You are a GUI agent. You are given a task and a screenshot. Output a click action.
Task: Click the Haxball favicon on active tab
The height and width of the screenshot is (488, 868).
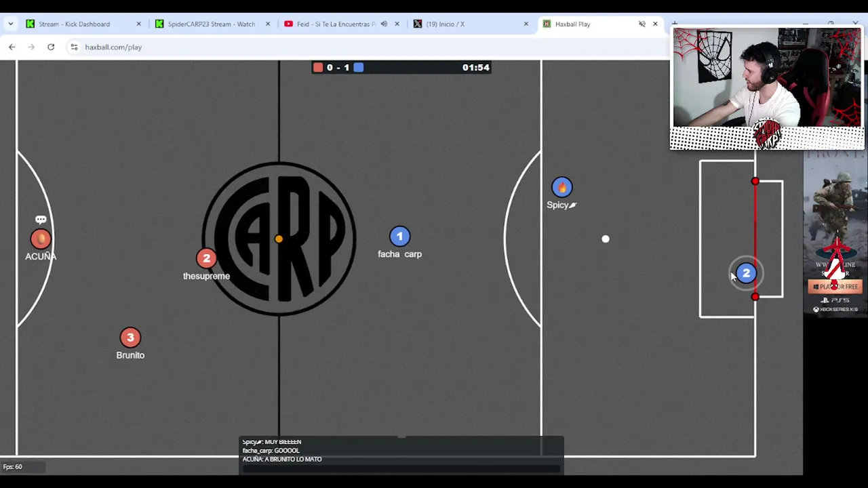click(x=547, y=24)
